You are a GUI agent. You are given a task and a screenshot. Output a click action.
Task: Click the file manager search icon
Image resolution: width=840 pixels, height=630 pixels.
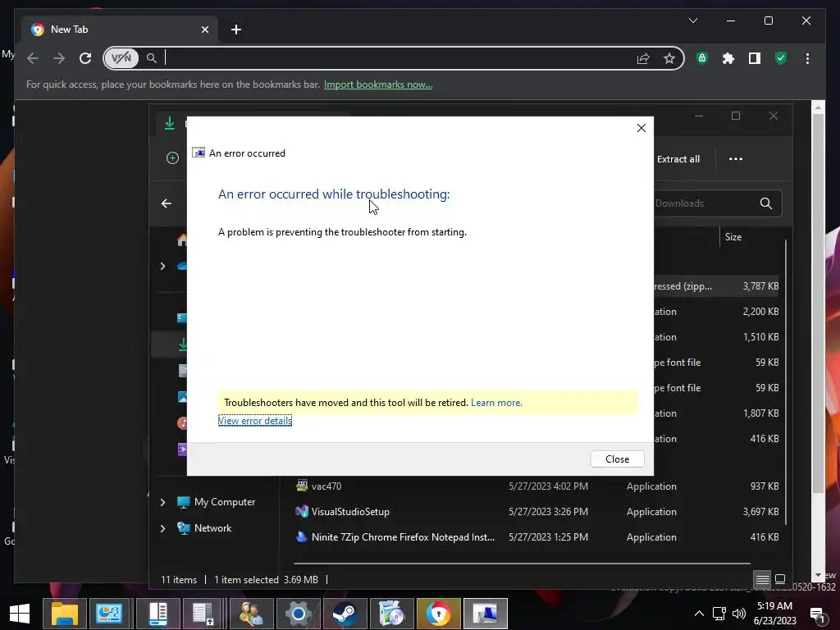766,203
